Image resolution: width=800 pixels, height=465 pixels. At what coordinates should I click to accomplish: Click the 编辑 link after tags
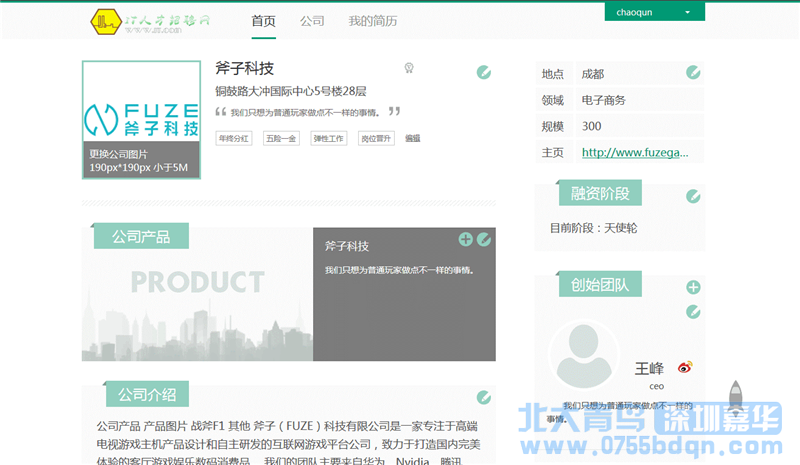[412, 138]
